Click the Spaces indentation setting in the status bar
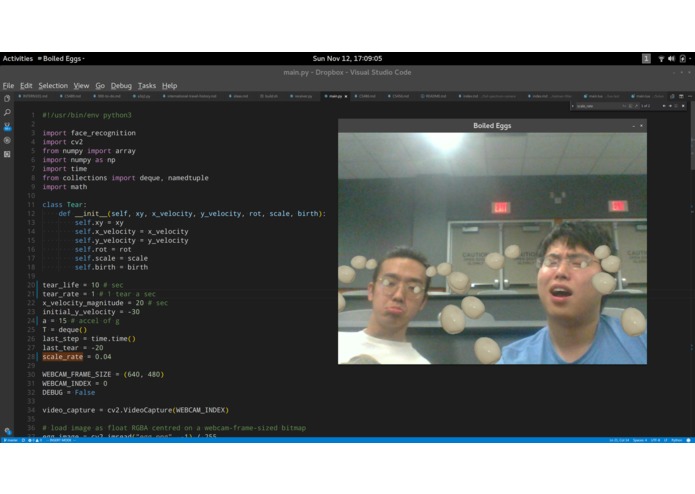Viewport: 695px width, 494px height. coord(640,440)
